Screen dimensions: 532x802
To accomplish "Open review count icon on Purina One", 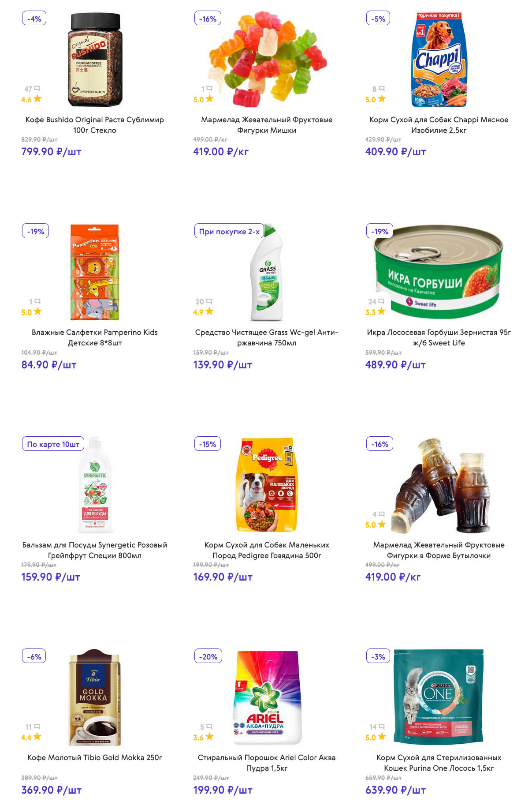I will click(x=382, y=727).
